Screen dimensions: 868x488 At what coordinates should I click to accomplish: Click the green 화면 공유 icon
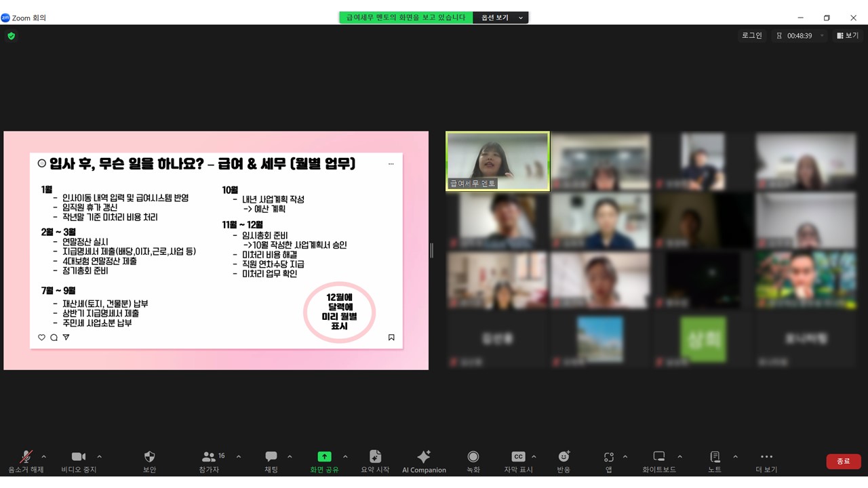point(325,457)
